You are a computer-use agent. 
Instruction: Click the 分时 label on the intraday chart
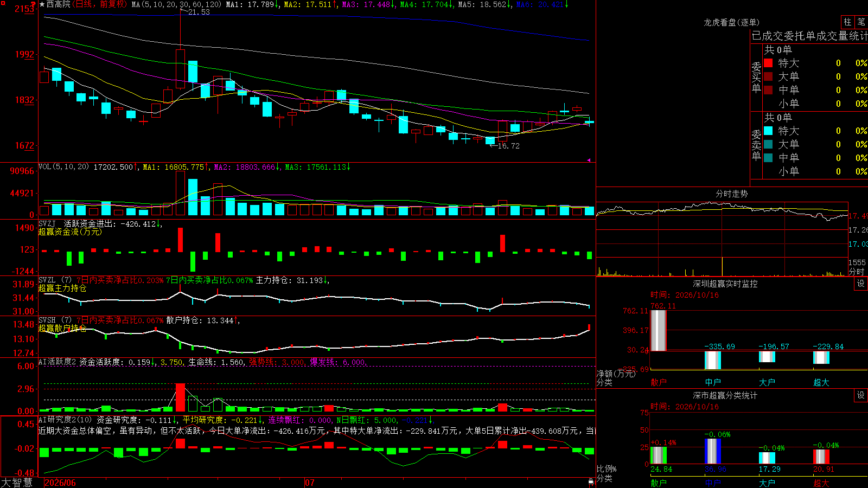[x=857, y=272]
